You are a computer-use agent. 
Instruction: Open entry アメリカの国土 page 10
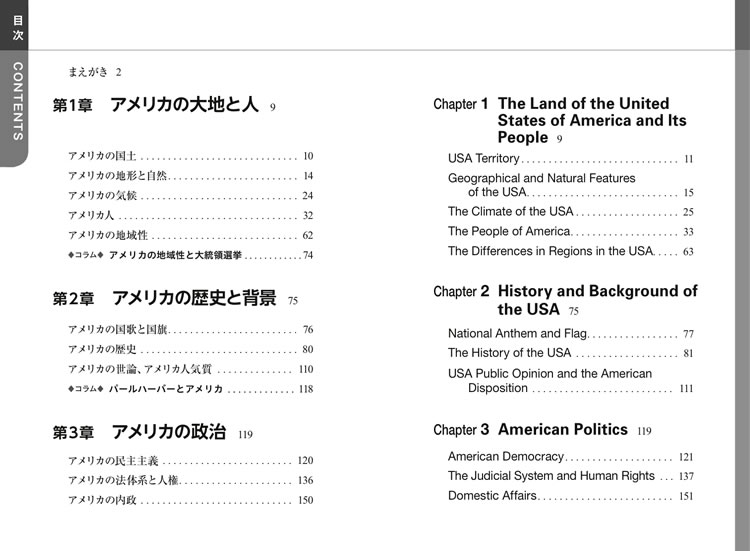click(190, 156)
